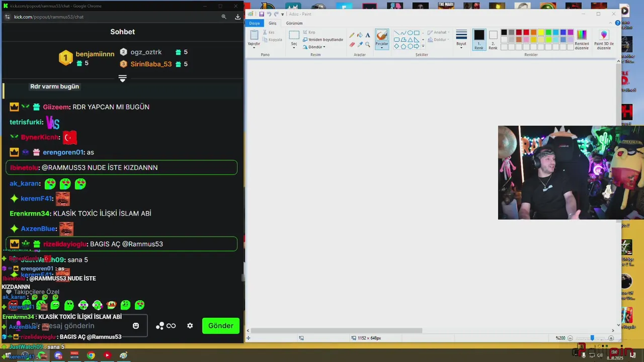Open the Anahat outline dropdown

[x=438, y=32]
